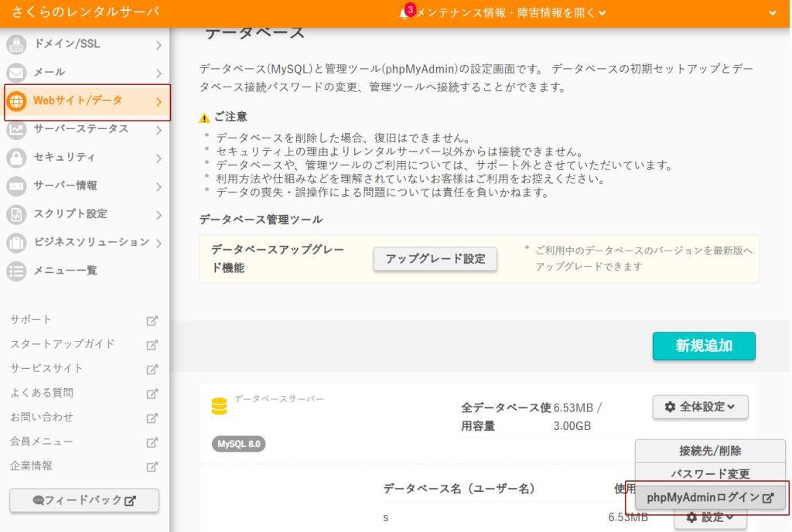Expand the スクリプト設定 chevron
Image resolution: width=792 pixels, height=532 pixels.
pos(159,215)
